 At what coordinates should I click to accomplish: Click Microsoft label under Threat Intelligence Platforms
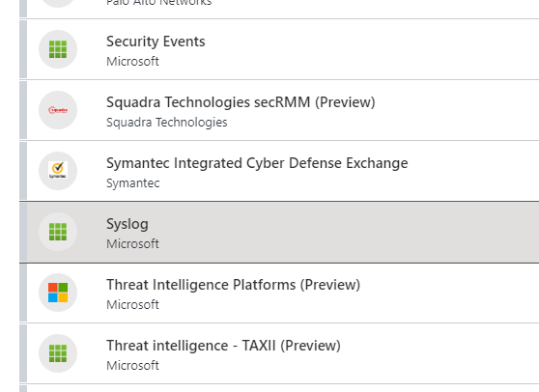[x=132, y=305]
